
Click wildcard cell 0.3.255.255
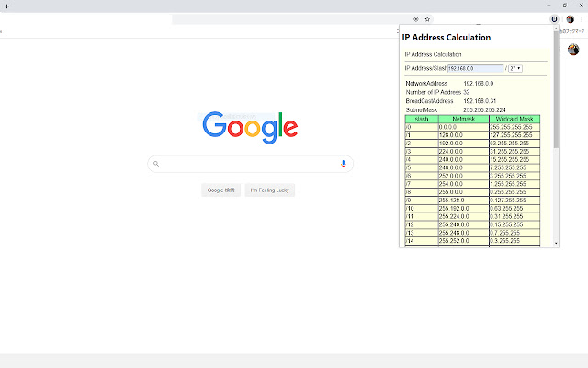(x=514, y=241)
